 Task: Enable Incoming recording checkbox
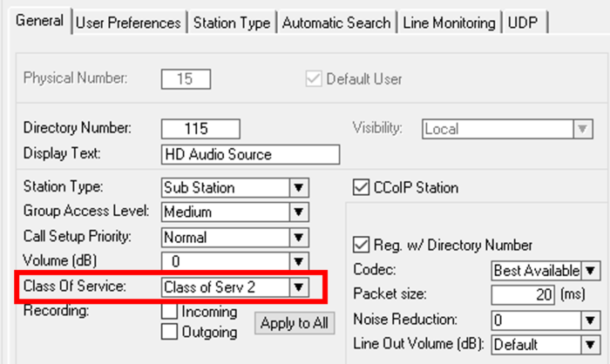click(x=169, y=312)
